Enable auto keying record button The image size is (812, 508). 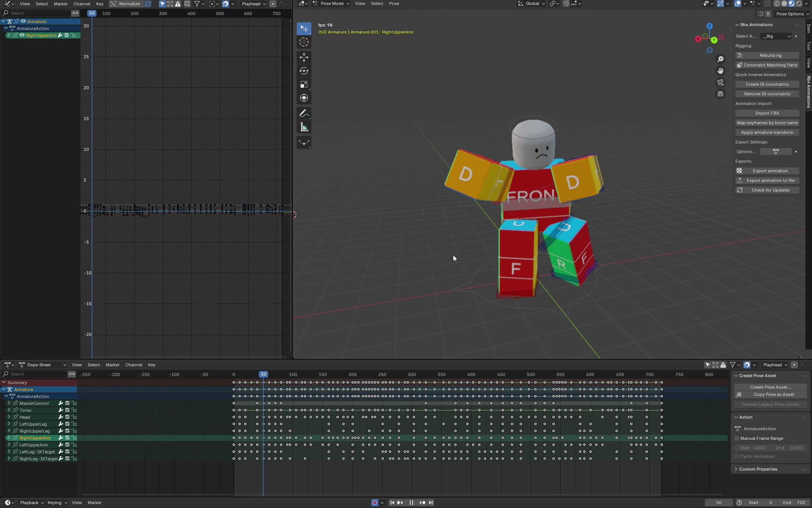tap(374, 503)
